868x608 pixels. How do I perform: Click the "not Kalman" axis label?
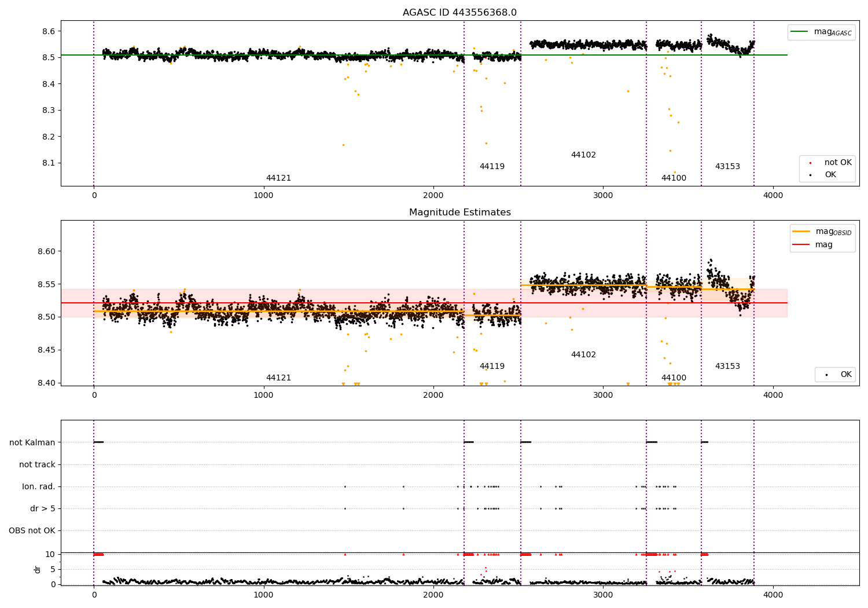pyautogui.click(x=32, y=442)
